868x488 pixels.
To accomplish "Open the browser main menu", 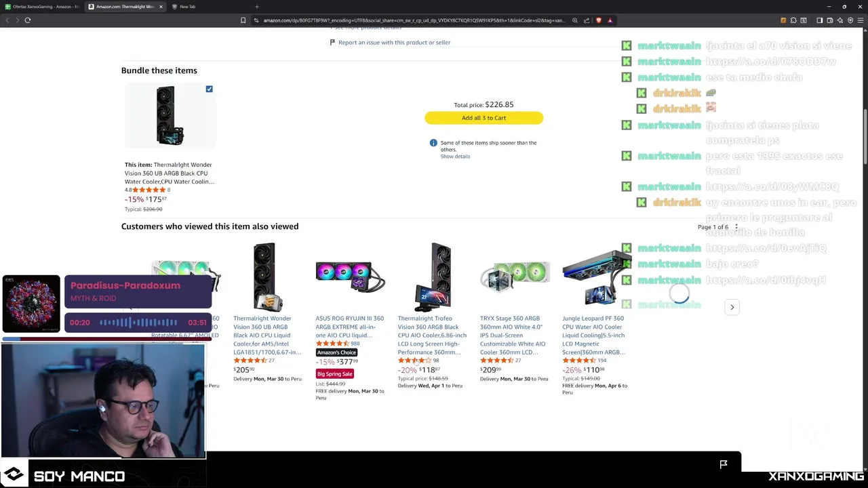I will click(x=861, y=20).
